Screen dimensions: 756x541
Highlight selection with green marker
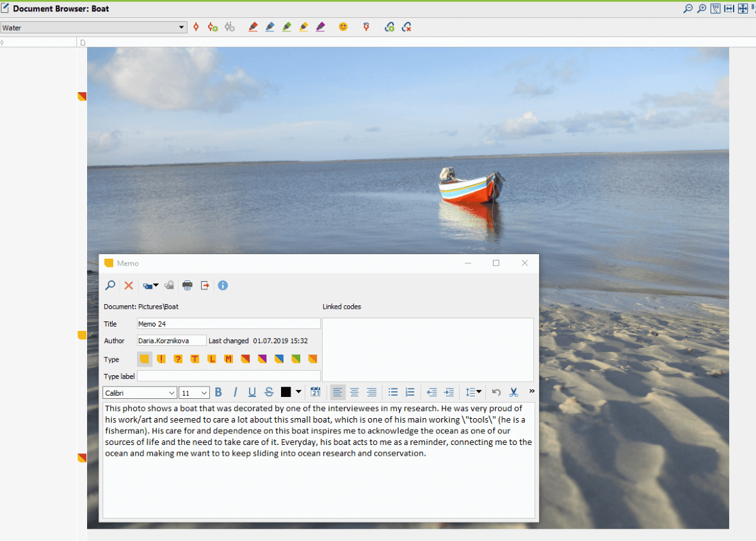287,27
